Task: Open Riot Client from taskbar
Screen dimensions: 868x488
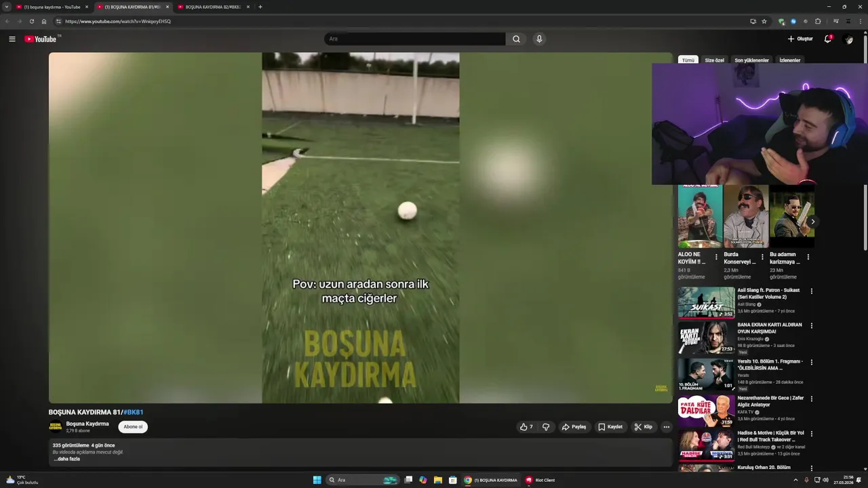Action: click(540, 480)
